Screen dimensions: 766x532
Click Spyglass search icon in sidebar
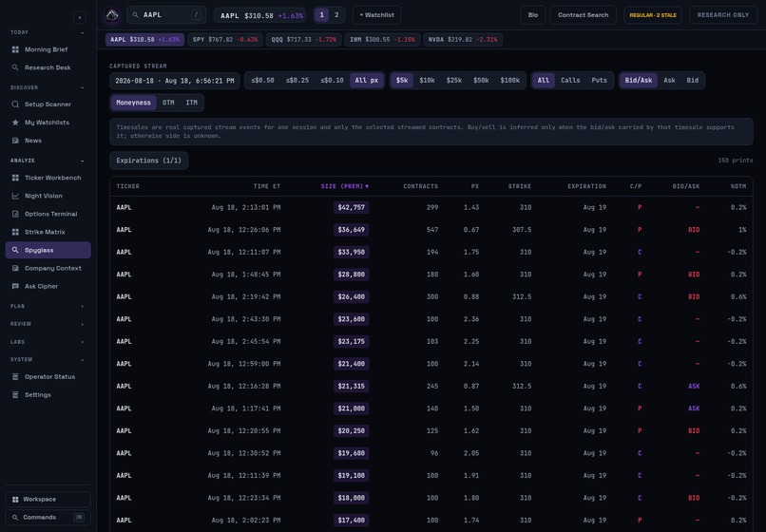[15, 250]
